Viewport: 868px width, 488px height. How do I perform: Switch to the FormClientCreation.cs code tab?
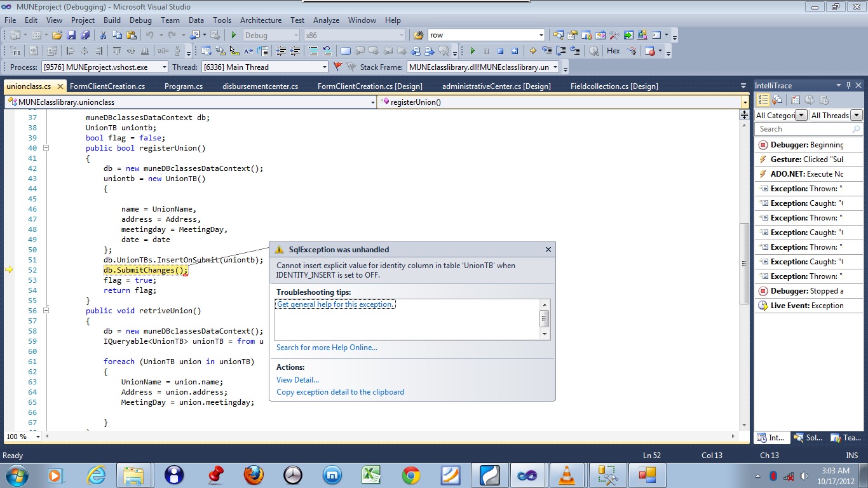click(107, 86)
